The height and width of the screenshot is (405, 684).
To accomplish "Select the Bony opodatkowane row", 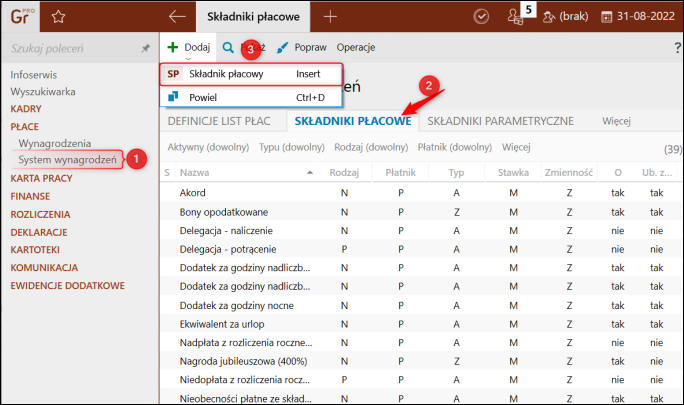I will tap(421, 212).
